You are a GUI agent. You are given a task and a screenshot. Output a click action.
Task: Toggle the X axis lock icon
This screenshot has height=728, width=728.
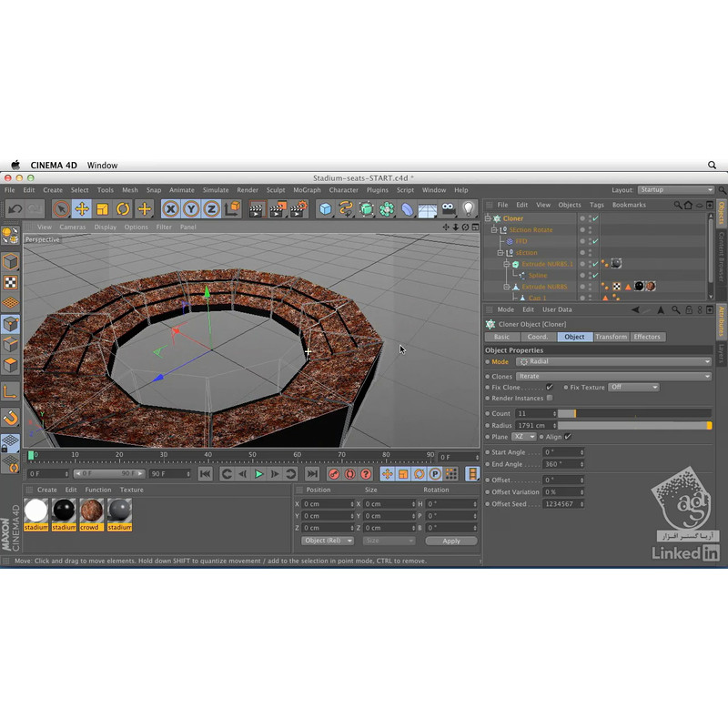coord(171,209)
